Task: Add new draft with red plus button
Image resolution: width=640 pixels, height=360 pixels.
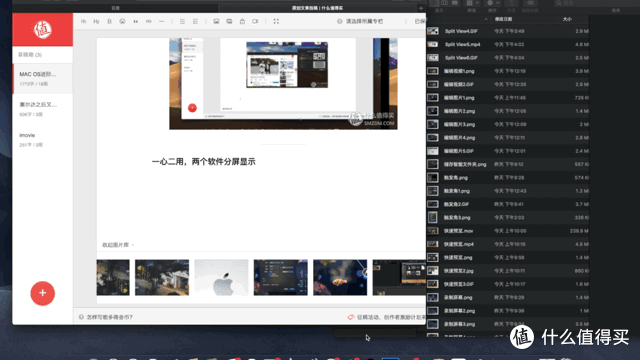Action: 42,293
